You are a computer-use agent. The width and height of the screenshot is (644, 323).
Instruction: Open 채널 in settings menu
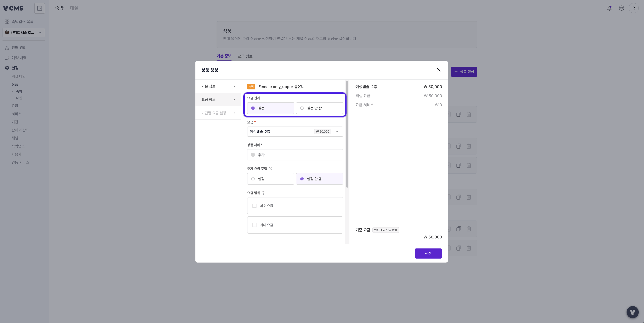coord(15,138)
